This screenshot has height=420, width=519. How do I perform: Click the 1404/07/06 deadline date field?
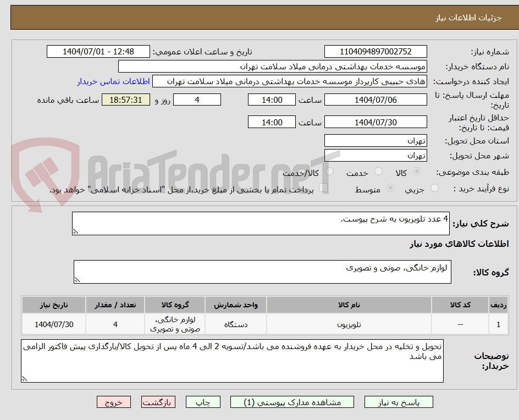tap(376, 100)
